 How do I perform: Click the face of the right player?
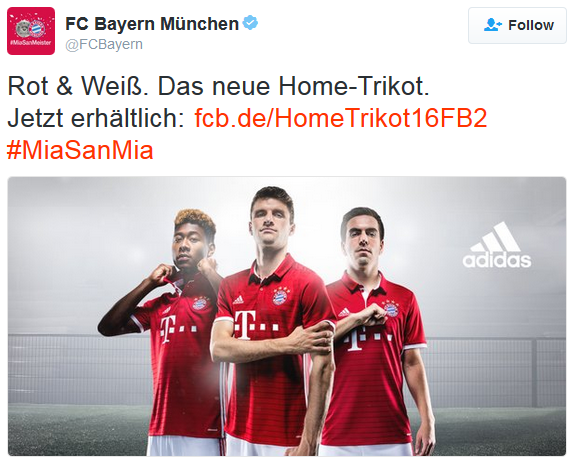click(362, 241)
